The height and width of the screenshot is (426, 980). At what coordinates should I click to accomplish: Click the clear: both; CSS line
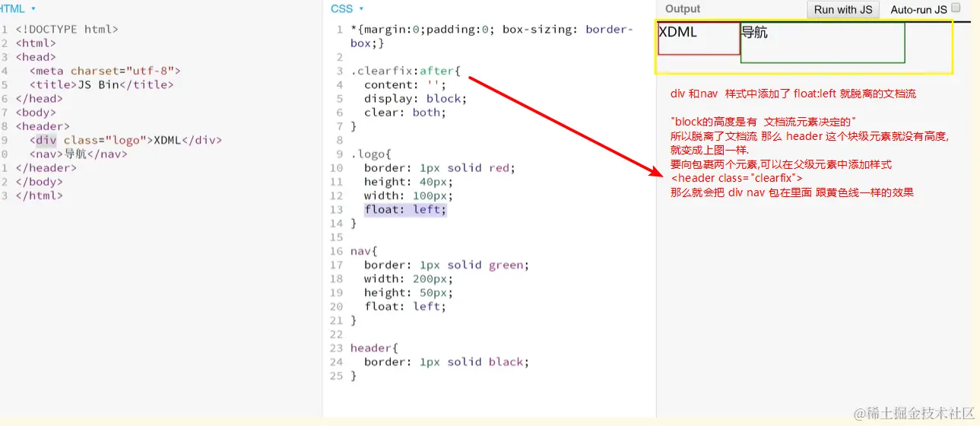click(x=405, y=113)
